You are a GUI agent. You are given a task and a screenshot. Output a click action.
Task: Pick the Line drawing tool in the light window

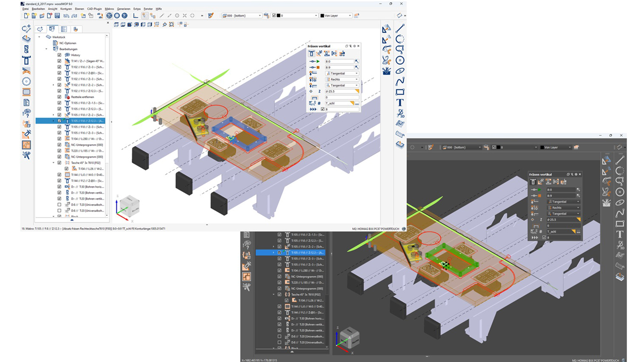click(x=400, y=29)
